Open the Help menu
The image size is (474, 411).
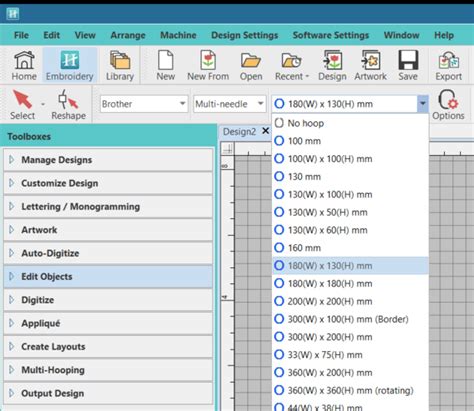(x=444, y=35)
